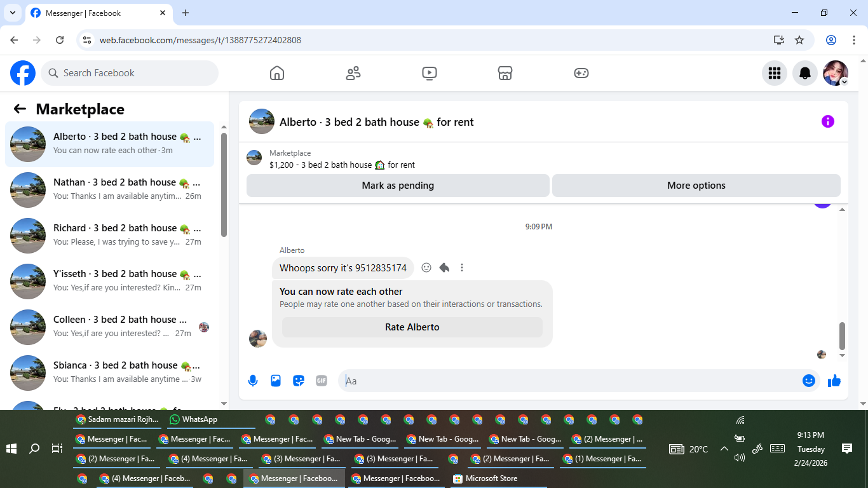Image resolution: width=868 pixels, height=488 pixels.
Task: Expand the tab search dropdown arrow
Action: coord(12,13)
